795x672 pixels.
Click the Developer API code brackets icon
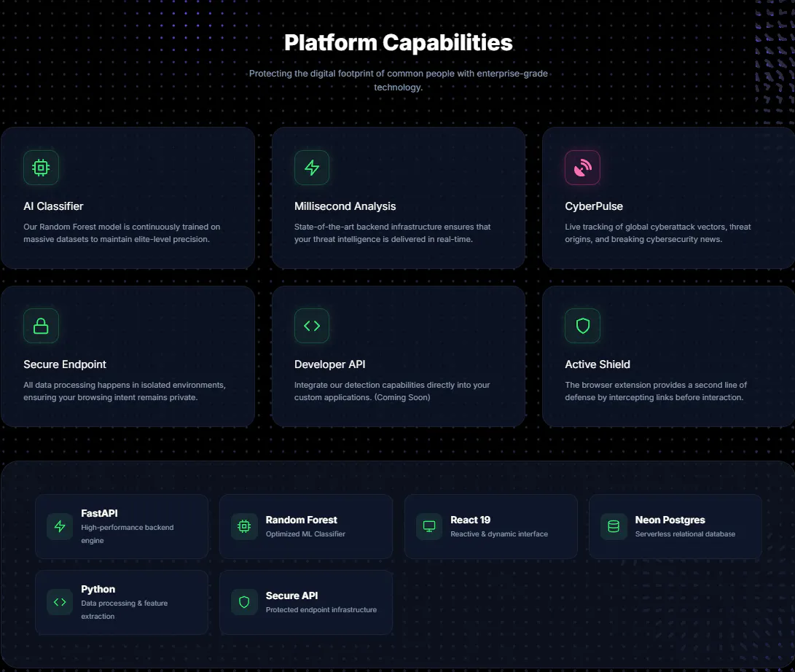tap(312, 326)
